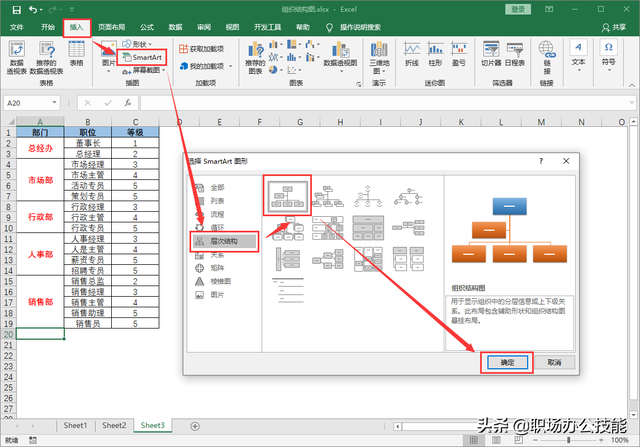The width and height of the screenshot is (640, 447).
Task: Select Hierarchy (层次结构) category
Action: [224, 241]
